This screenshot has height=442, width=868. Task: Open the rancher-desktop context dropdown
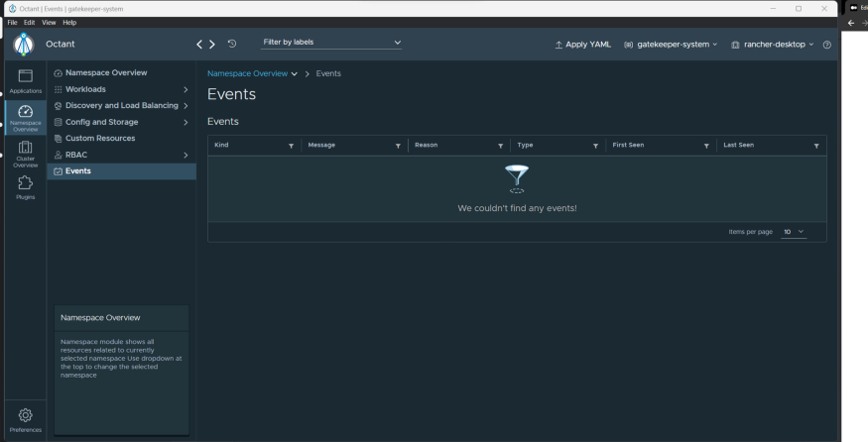coord(772,45)
